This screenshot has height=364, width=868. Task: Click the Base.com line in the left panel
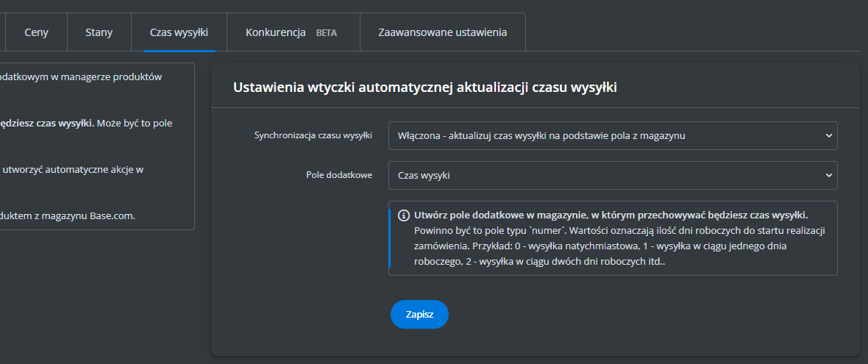point(68,215)
